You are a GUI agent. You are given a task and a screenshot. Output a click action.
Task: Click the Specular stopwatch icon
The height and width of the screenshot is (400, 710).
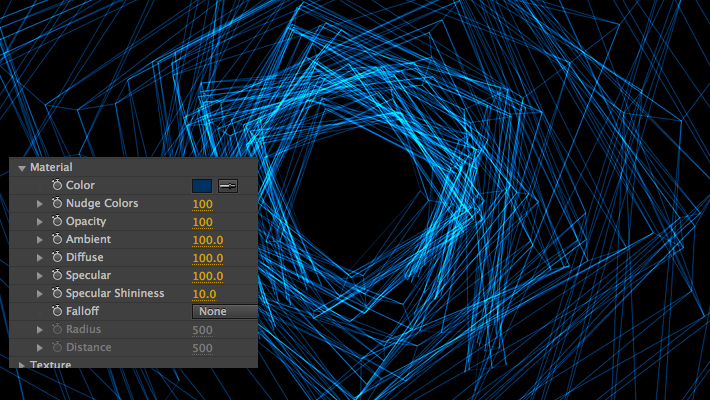tap(57, 276)
